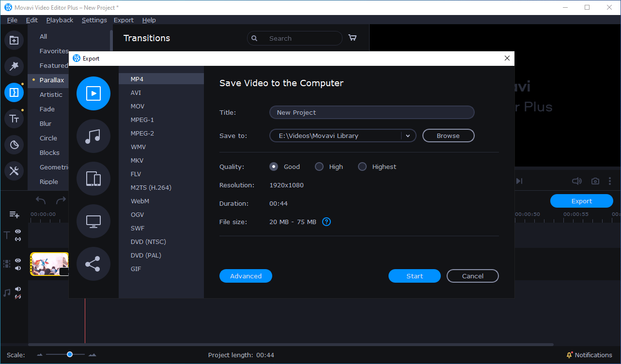Take a snapshot with camera icon
Image resolution: width=621 pixels, height=364 pixels.
[x=595, y=181]
